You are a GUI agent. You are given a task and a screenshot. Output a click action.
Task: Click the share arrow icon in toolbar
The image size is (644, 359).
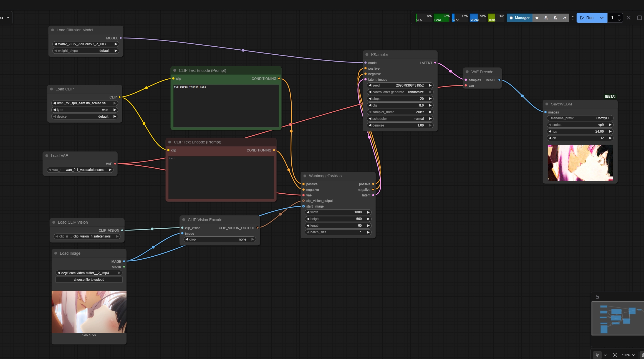pos(564,18)
